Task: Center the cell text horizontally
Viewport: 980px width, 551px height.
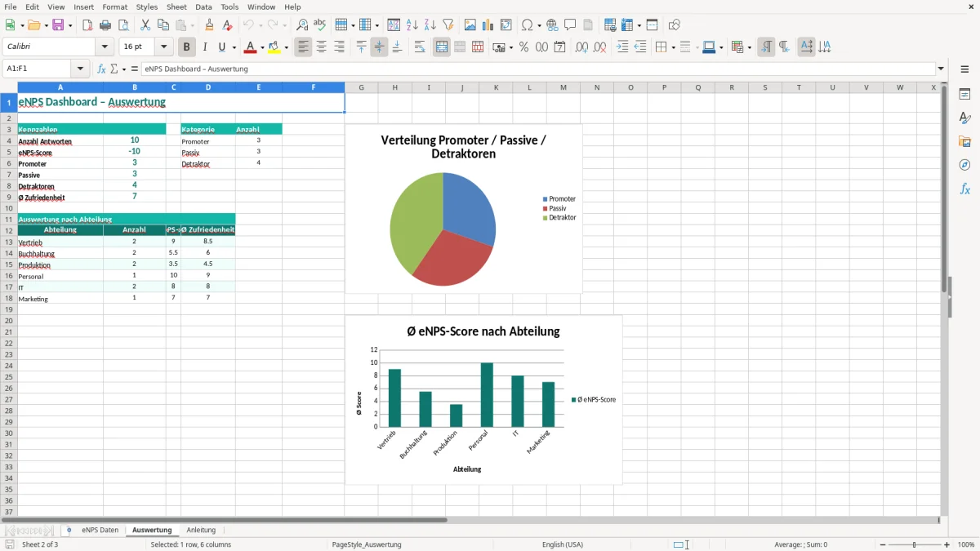Action: (x=322, y=47)
